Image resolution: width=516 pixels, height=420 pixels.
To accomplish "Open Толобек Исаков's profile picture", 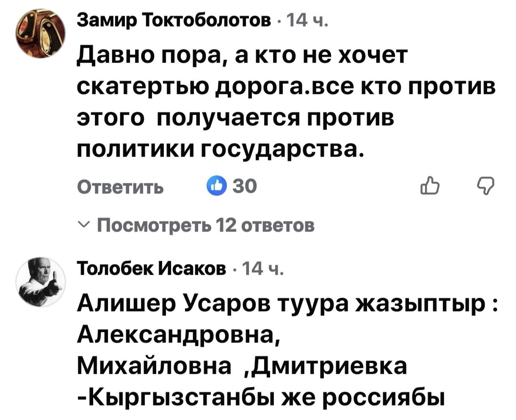I will (41, 279).
